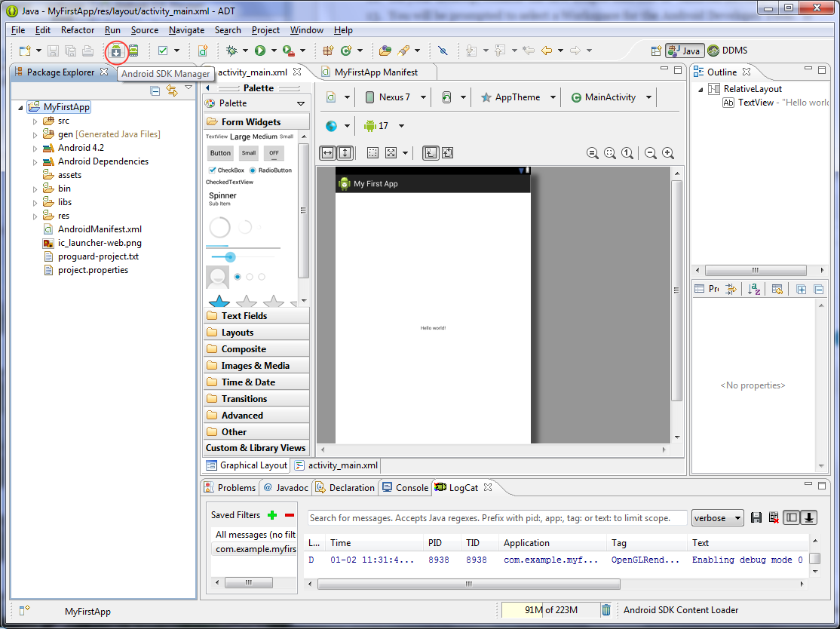840x629 pixels.
Task: Click the canvas vertical scrollbar
Action: (676, 290)
